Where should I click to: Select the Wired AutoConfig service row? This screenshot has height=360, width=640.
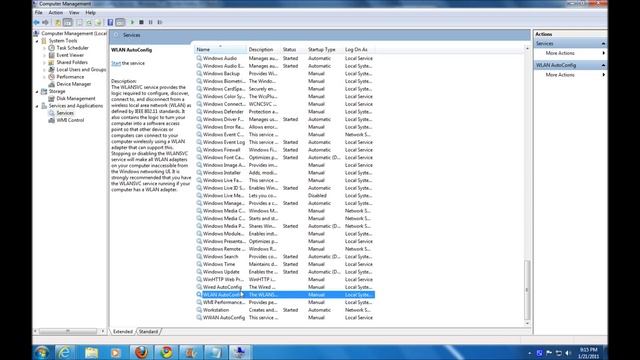[285, 287]
